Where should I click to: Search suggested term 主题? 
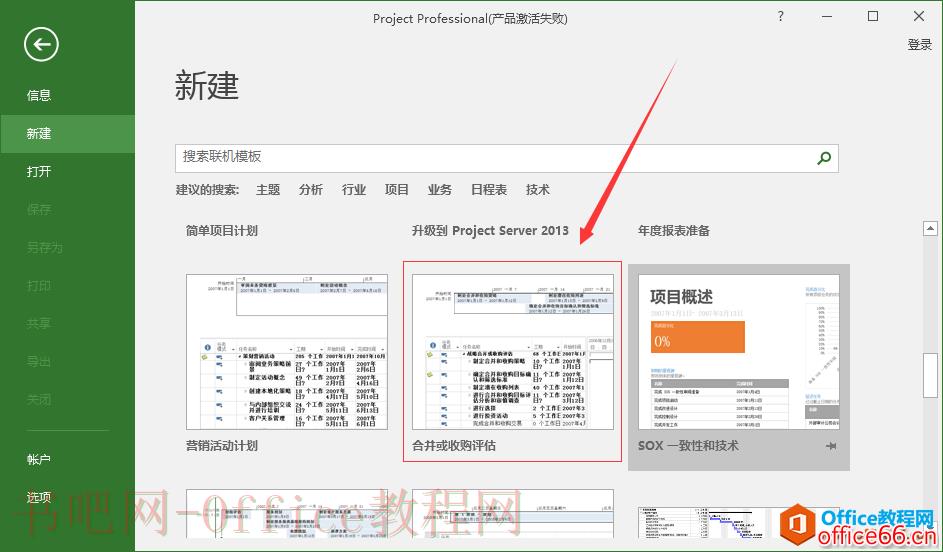click(268, 190)
